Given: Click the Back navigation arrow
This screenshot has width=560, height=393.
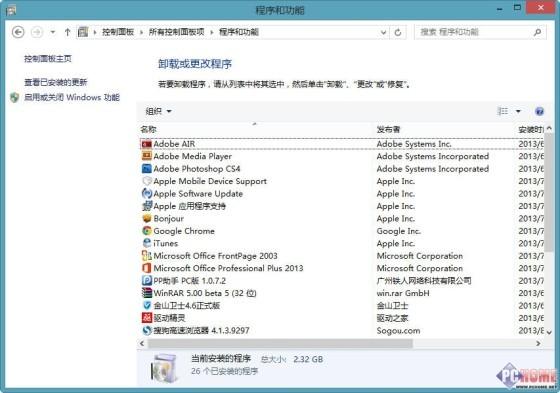Looking at the screenshot, I should [18, 32].
